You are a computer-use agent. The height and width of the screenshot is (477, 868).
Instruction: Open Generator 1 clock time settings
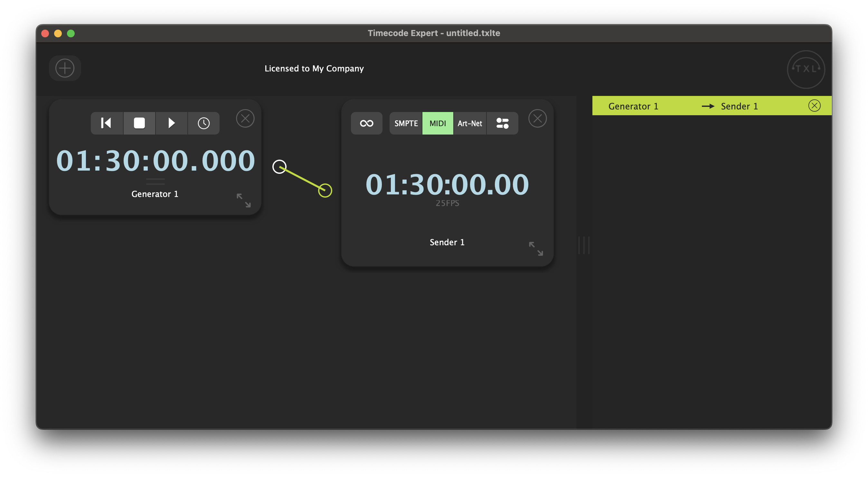coord(203,123)
